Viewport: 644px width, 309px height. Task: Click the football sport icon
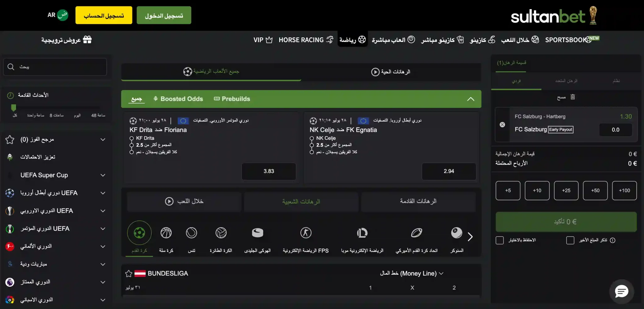point(139,233)
